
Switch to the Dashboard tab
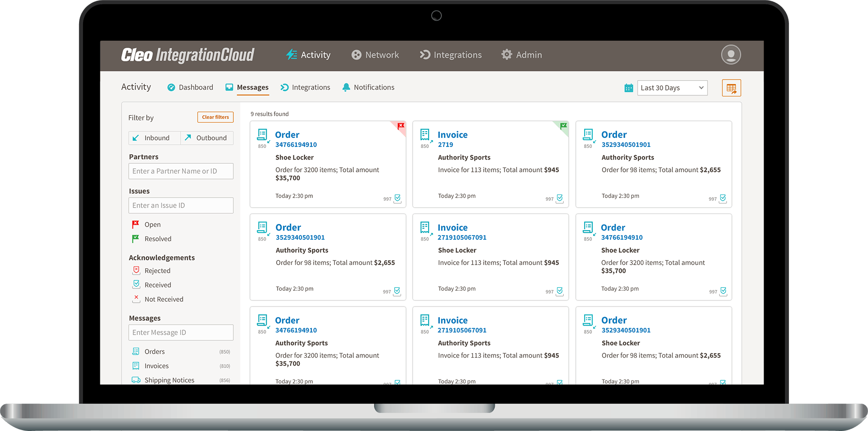click(195, 87)
